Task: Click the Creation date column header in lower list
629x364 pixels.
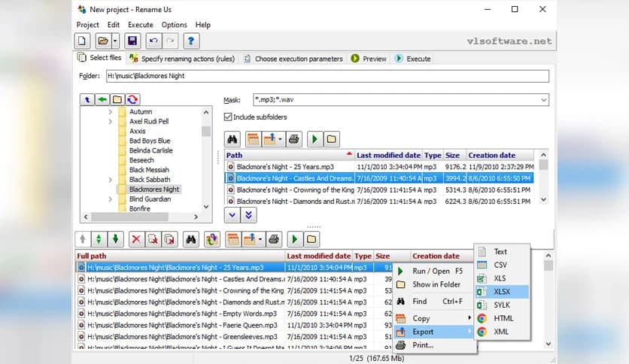Action: (436, 256)
